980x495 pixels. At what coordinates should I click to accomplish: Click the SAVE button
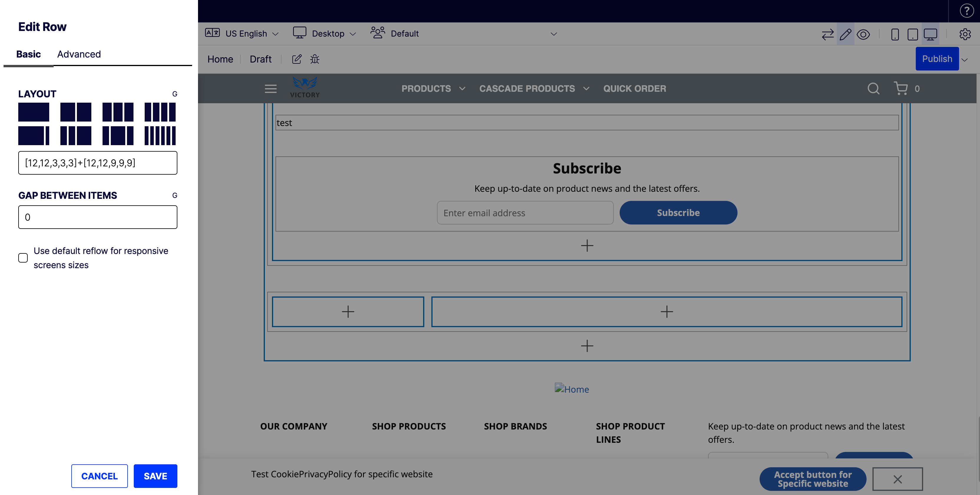(155, 476)
